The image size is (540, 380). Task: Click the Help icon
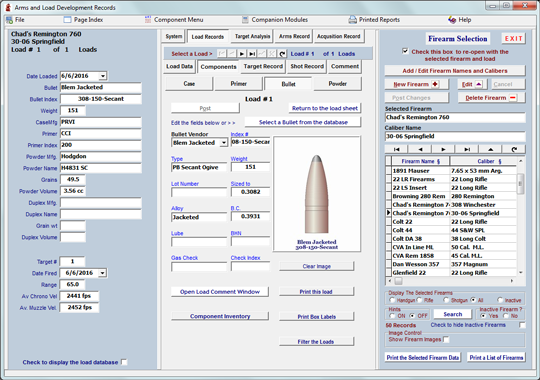pyautogui.click(x=452, y=20)
